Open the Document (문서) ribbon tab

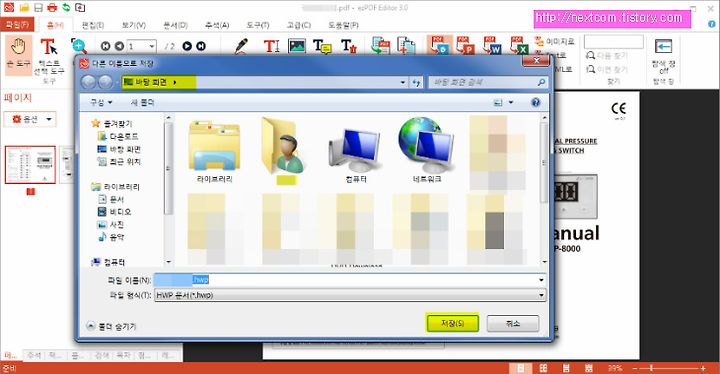[x=175, y=25]
